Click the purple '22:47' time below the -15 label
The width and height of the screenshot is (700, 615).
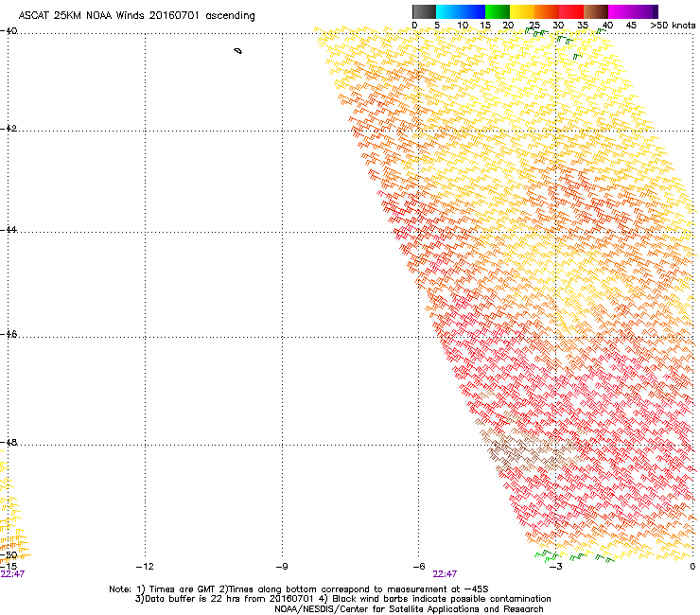12,574
